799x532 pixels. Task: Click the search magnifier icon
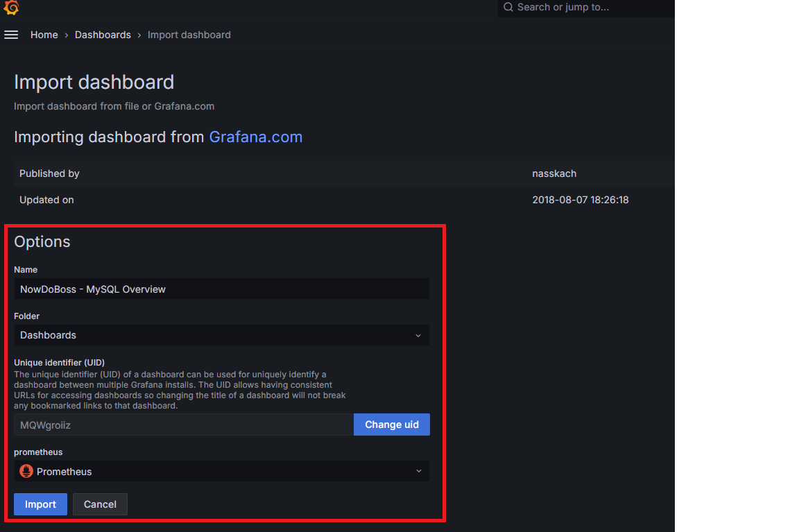coord(508,7)
